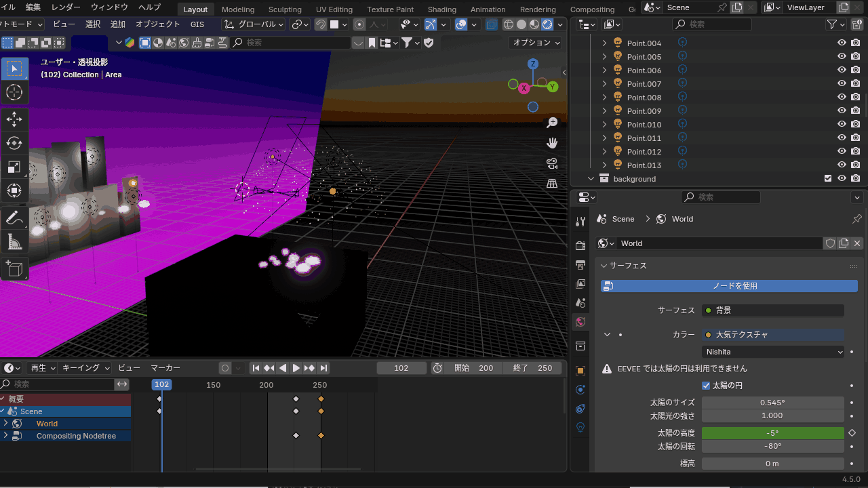Screen dimensions: 868x488
Task: Click the 太陽の高度 value slider
Action: 772,433
